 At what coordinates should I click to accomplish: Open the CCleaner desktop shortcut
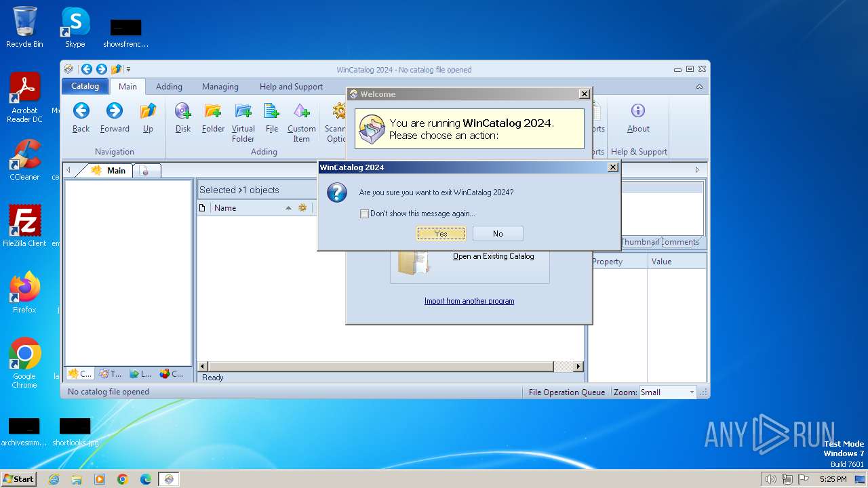click(x=24, y=159)
